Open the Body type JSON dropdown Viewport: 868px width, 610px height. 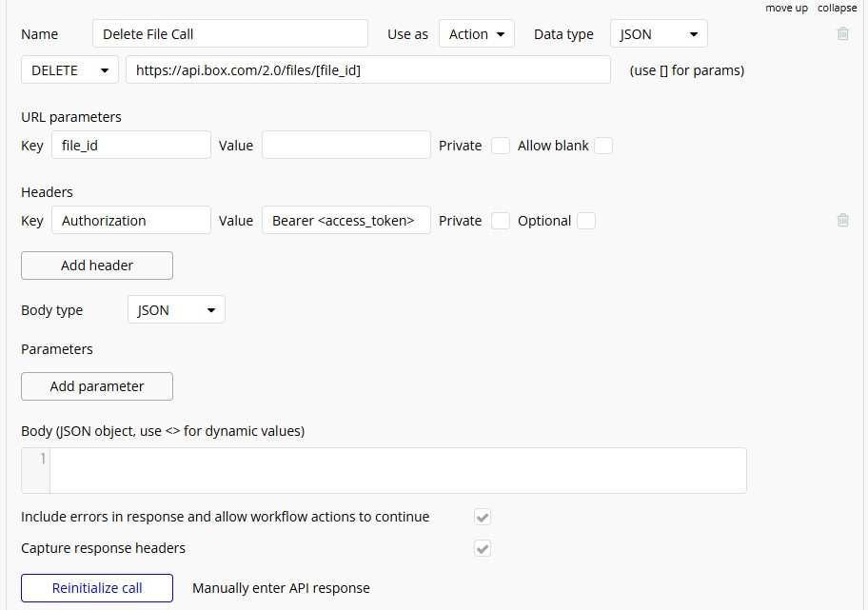coord(176,309)
